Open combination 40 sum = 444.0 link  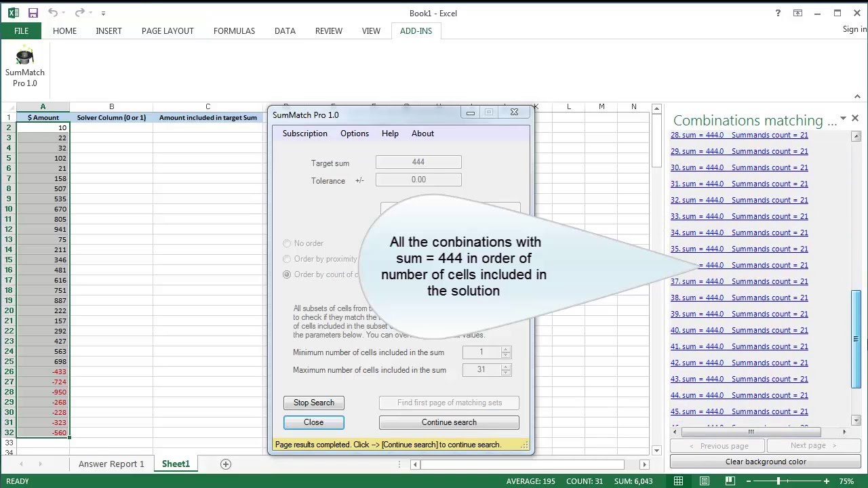739,330
